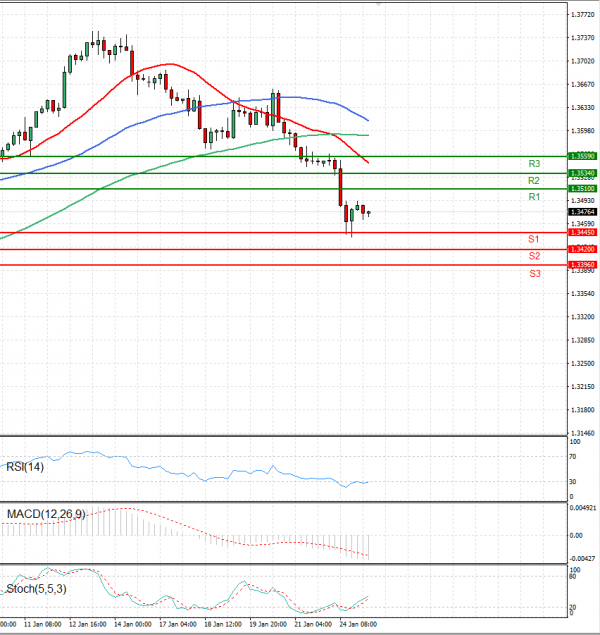Click the MACD(12,26,9) indicator label

click(x=46, y=514)
